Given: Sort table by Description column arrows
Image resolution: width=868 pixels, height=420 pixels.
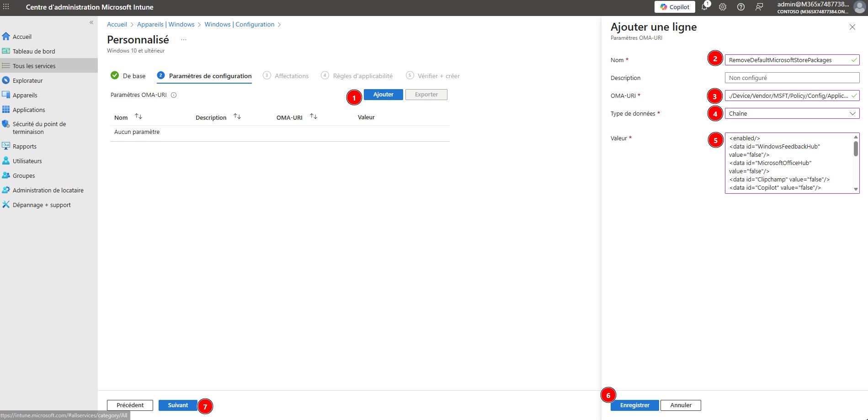Looking at the screenshot, I should (237, 117).
